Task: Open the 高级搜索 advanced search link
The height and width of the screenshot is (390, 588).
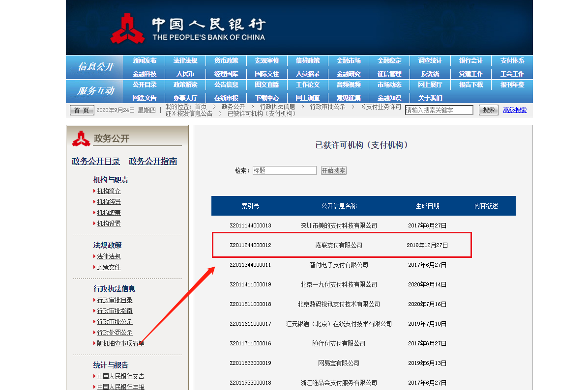Action: pyautogui.click(x=514, y=110)
